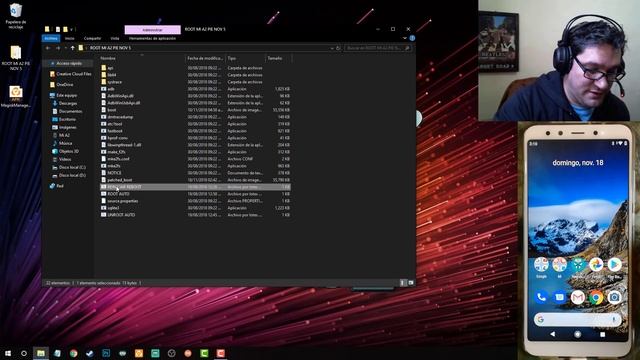This screenshot has height=360, width=640.
Task: Open the Gmail app on the phone
Action: coord(578,297)
